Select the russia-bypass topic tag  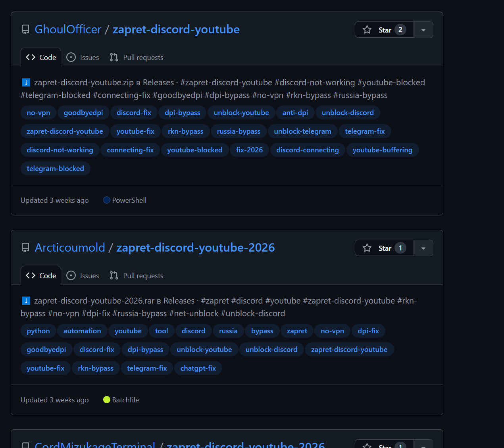click(239, 131)
